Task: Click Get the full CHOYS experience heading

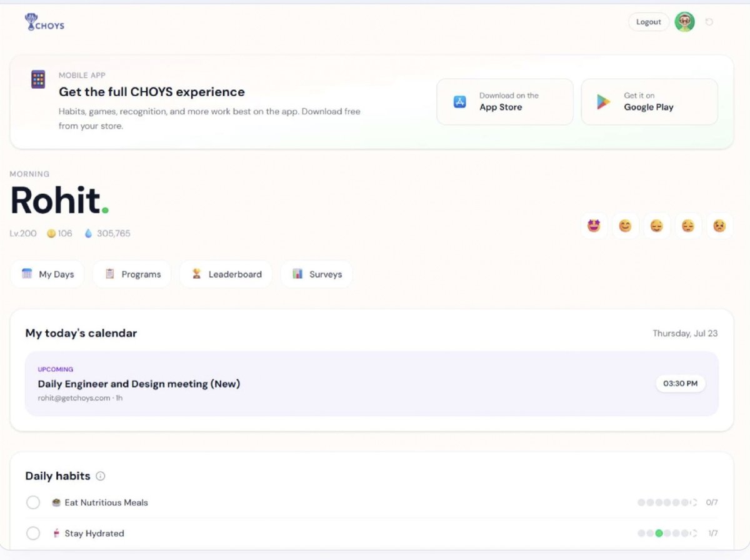Action: (x=152, y=92)
